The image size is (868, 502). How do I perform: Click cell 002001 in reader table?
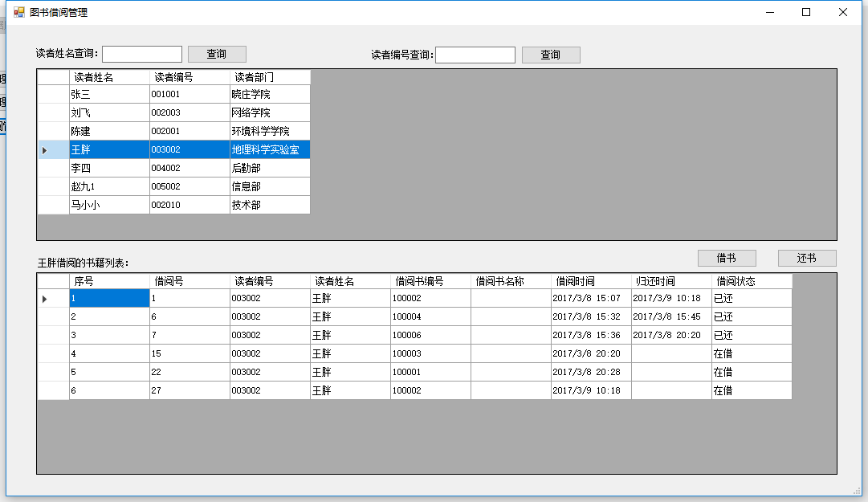189,131
